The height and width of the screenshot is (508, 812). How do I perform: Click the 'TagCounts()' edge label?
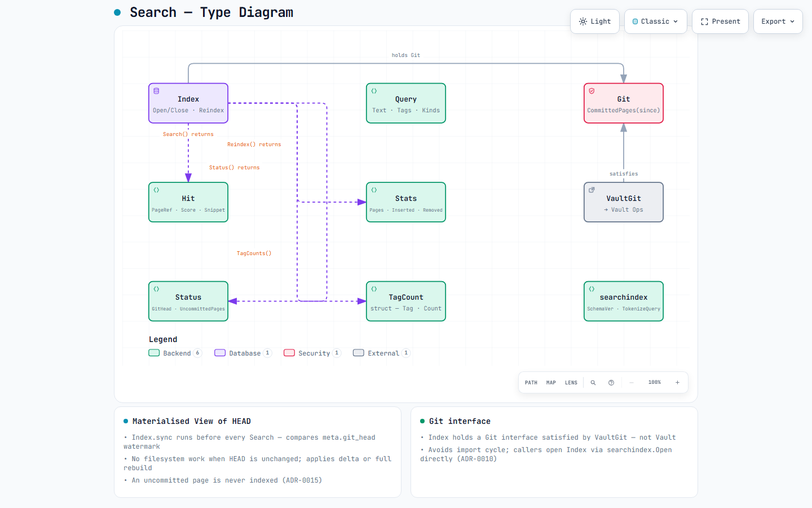(x=254, y=253)
